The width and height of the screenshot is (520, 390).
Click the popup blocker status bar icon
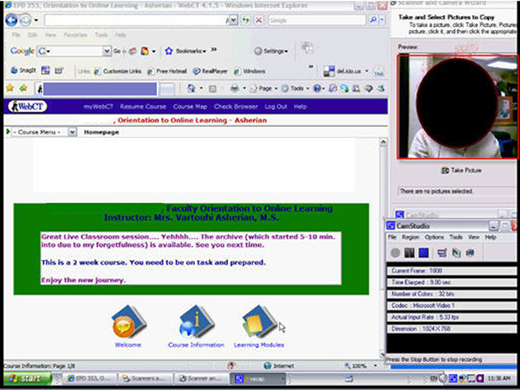[x=231, y=366]
